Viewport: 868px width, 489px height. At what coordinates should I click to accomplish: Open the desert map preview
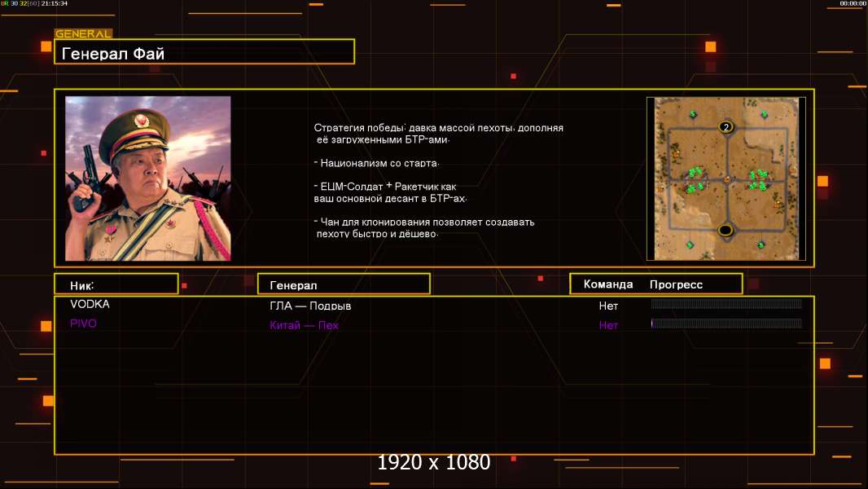coord(726,178)
